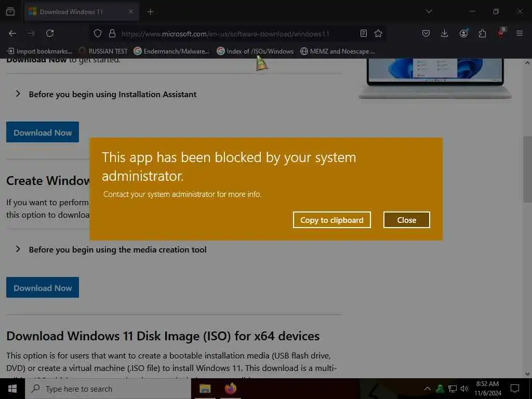Click the Surface laptop image
Viewport: 532px width, 399px height.
(435, 78)
